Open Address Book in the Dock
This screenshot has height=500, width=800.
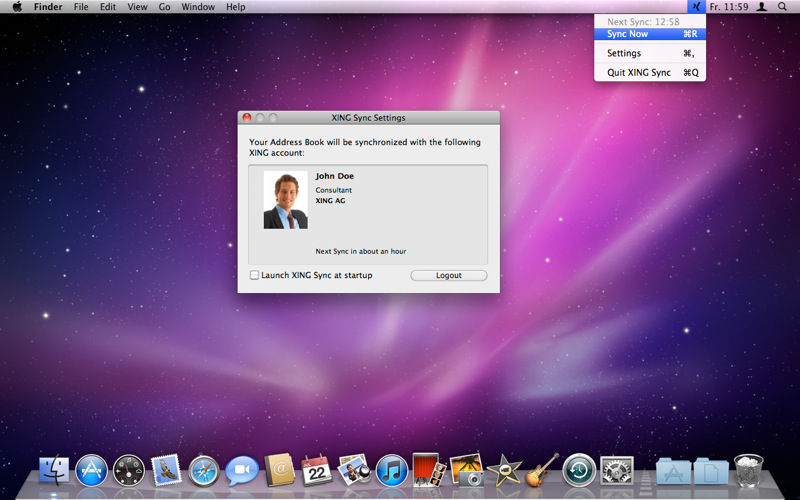[x=279, y=469]
